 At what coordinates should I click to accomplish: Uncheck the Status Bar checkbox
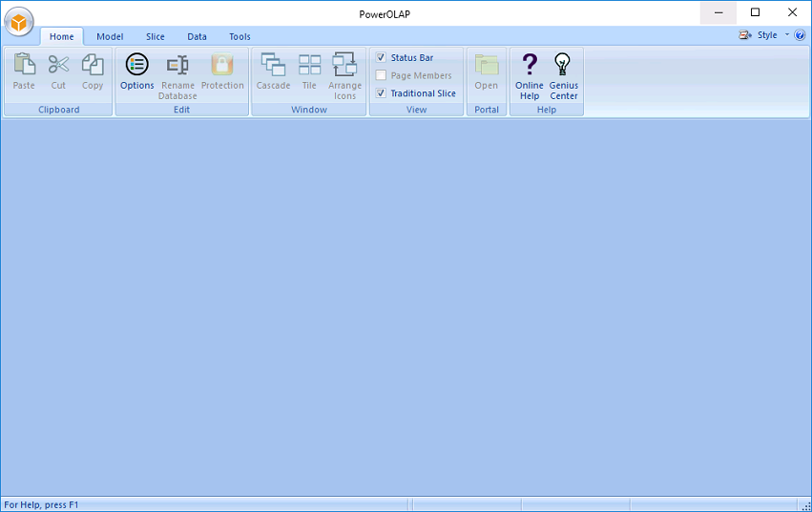[382, 57]
